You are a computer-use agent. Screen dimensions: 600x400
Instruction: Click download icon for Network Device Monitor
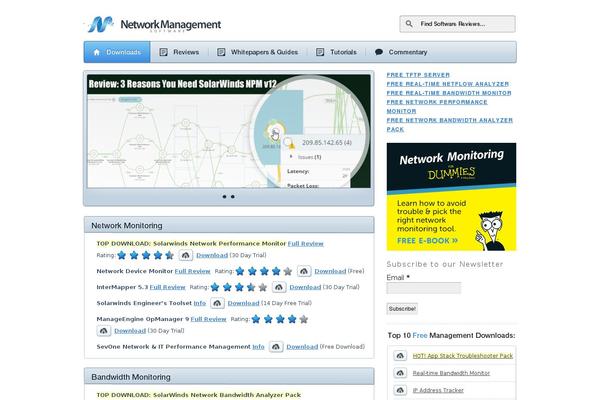click(304, 271)
